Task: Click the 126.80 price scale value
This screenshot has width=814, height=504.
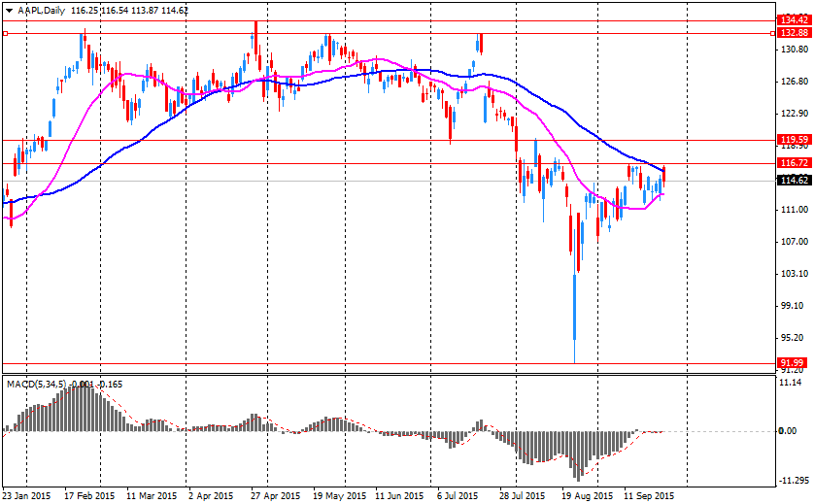Action: coord(795,82)
